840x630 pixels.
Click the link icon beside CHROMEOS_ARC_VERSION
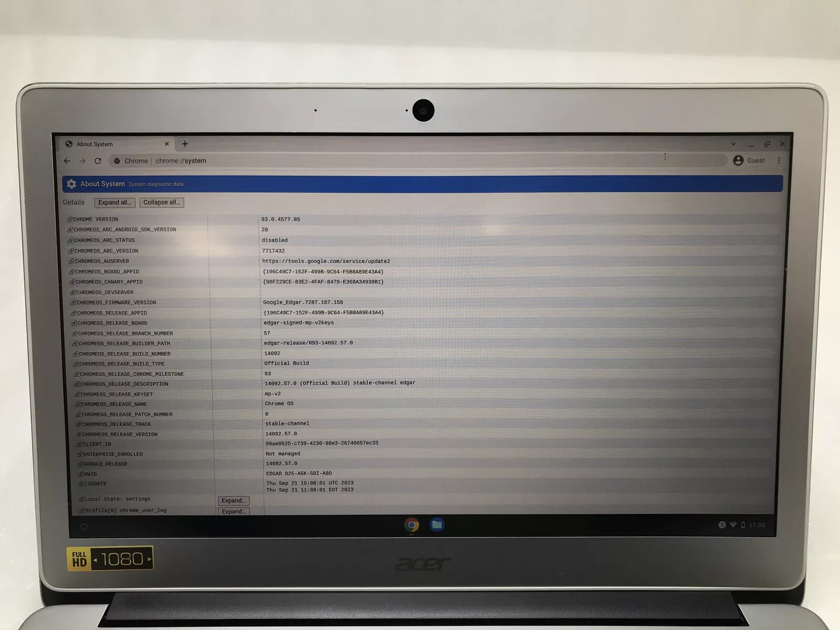[x=71, y=251]
